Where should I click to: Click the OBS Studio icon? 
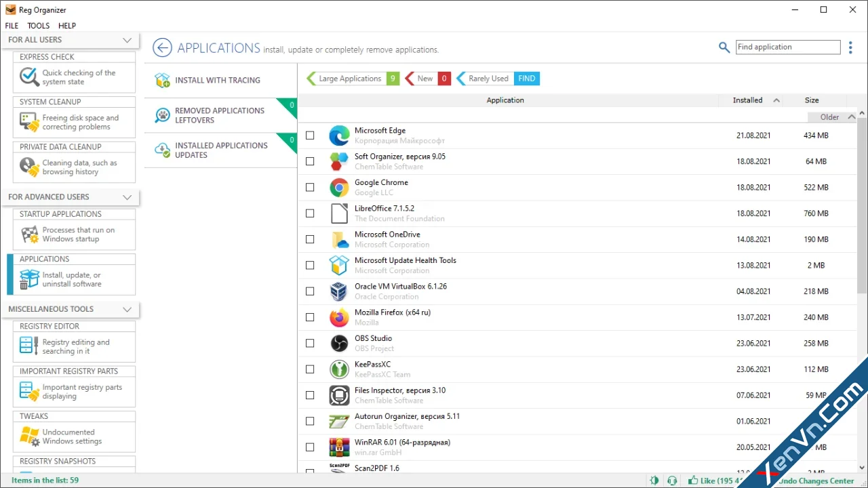pos(339,343)
